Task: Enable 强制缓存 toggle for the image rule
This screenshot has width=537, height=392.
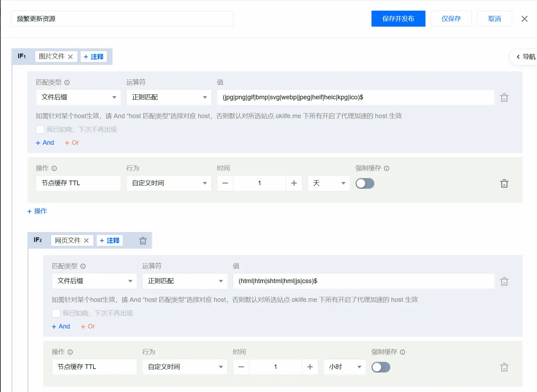Action: [365, 183]
